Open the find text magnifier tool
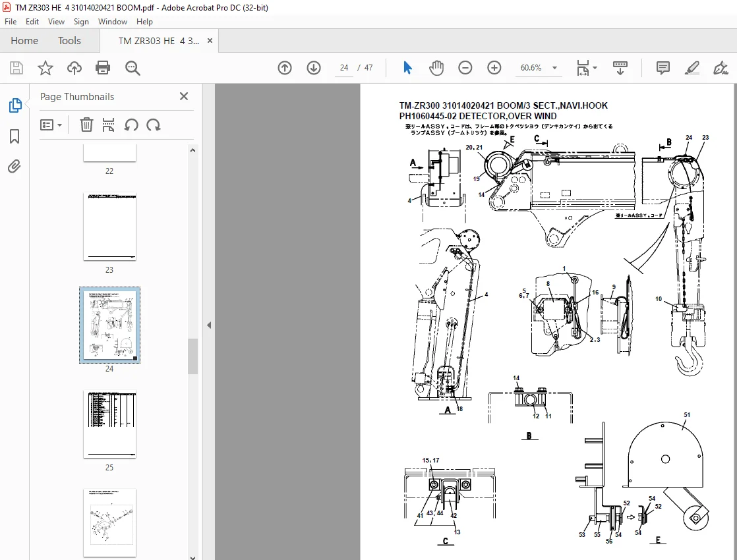Viewport: 737px width, 560px height. 133,68
